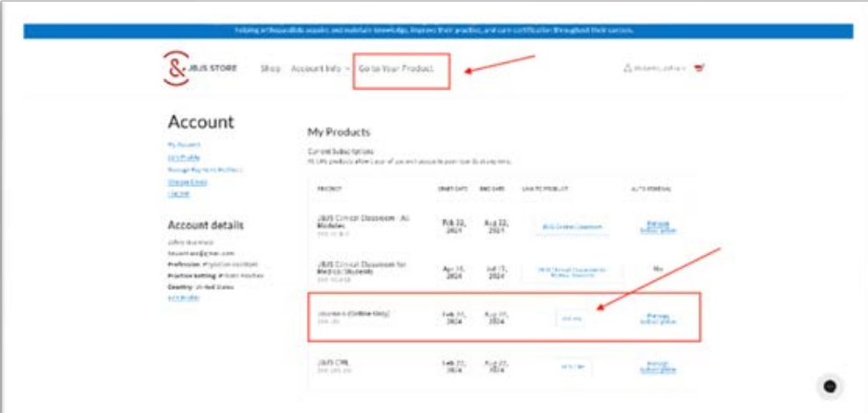The image size is (868, 413).
Task: Select JBJS Clinical Classroom for Medical Students name
Action: click(361, 268)
